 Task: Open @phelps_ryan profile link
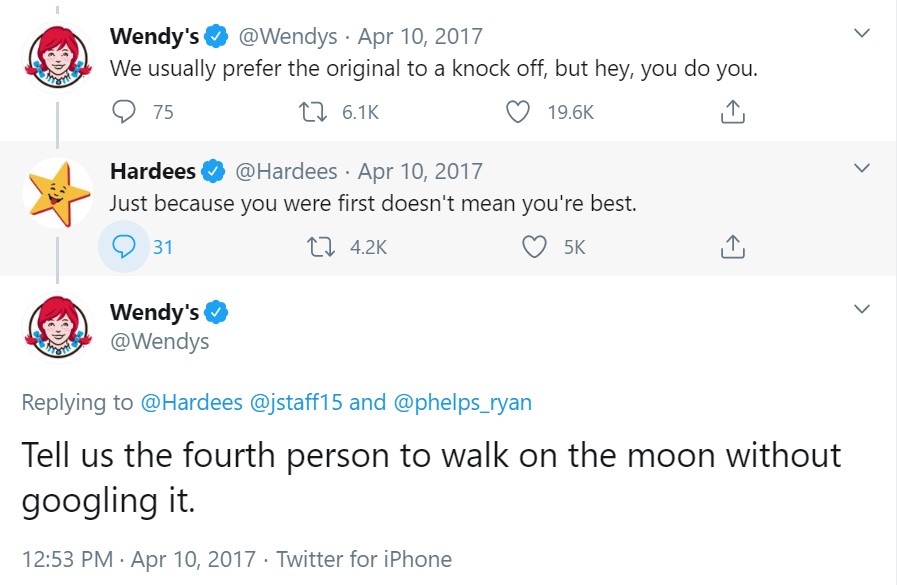(x=462, y=402)
